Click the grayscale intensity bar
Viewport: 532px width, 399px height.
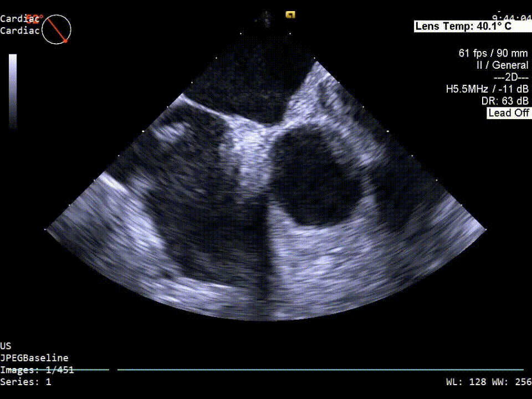click(x=13, y=90)
